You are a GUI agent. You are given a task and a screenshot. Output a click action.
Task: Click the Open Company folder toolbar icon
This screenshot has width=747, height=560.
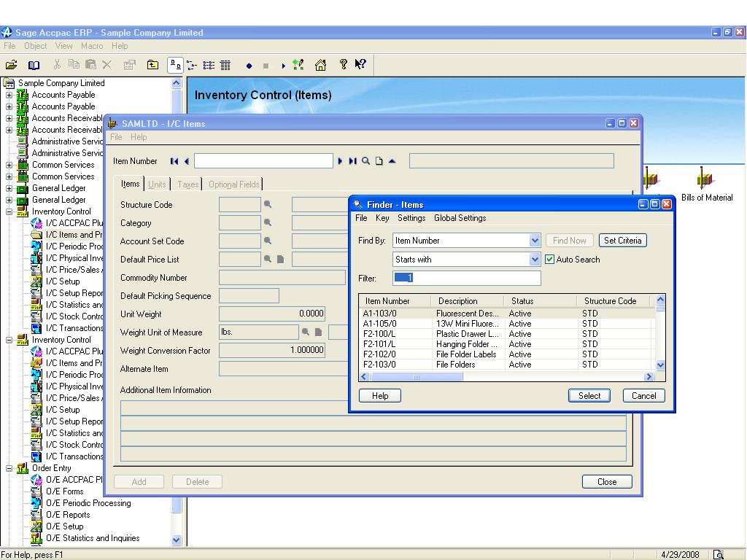[12, 65]
